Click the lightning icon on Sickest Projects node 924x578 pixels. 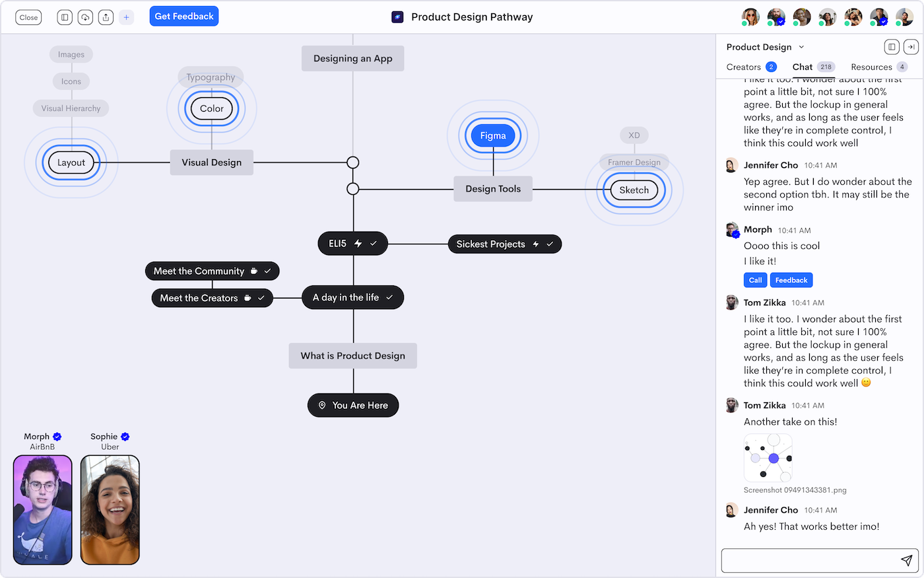pos(536,244)
